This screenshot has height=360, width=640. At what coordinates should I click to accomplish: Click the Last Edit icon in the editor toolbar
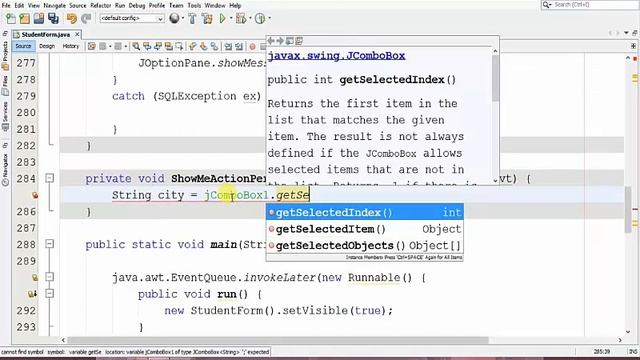click(92, 46)
